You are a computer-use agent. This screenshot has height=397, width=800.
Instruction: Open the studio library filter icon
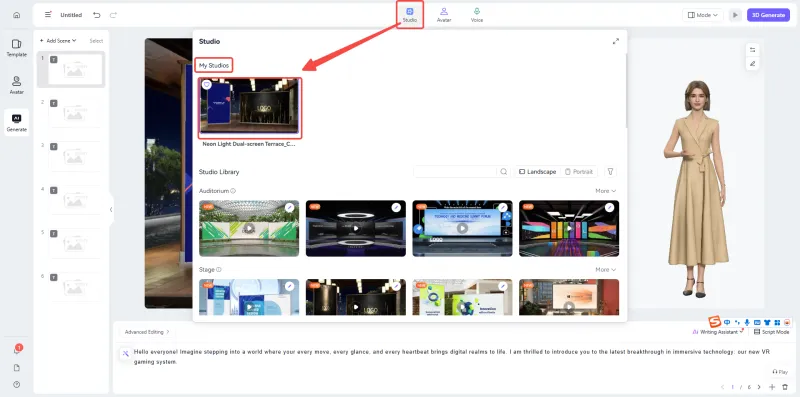click(610, 172)
